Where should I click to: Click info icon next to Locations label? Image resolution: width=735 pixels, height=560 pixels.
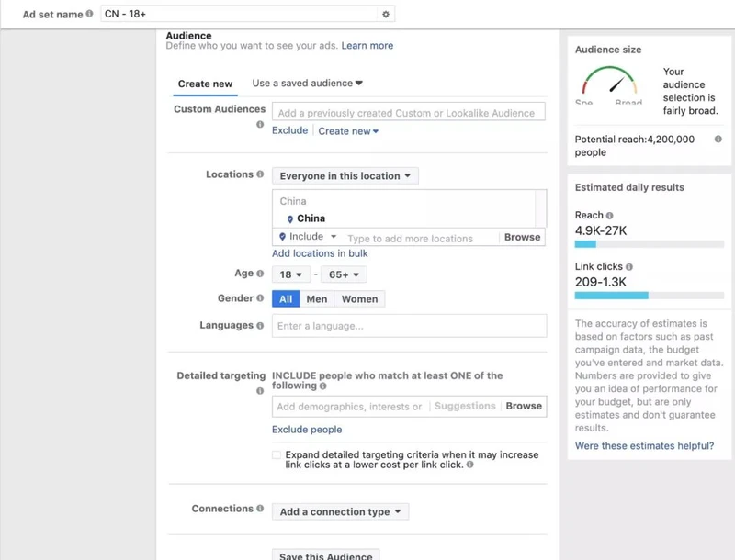pos(260,174)
